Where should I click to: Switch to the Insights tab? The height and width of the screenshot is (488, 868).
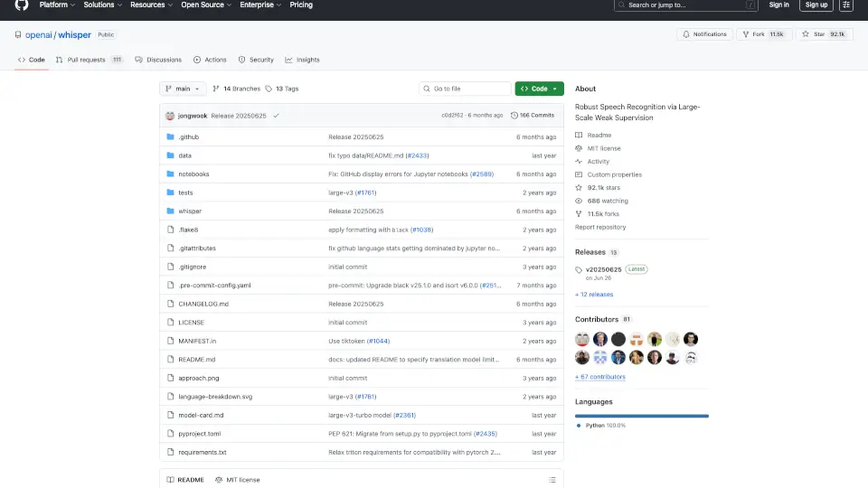tap(302, 60)
